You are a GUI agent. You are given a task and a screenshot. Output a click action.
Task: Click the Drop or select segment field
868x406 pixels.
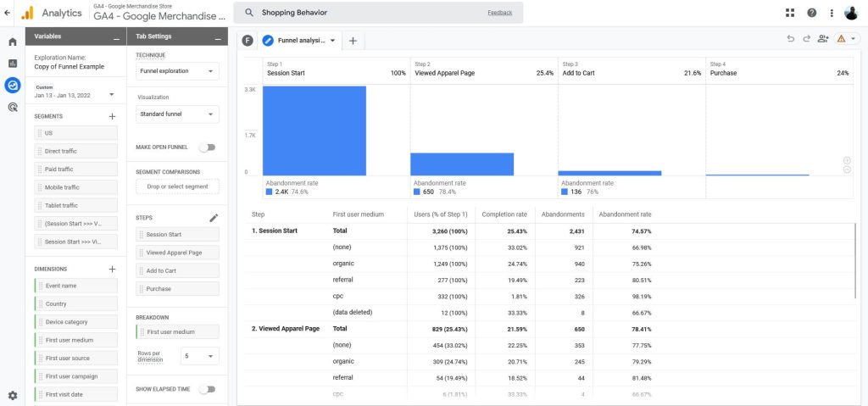coord(177,186)
